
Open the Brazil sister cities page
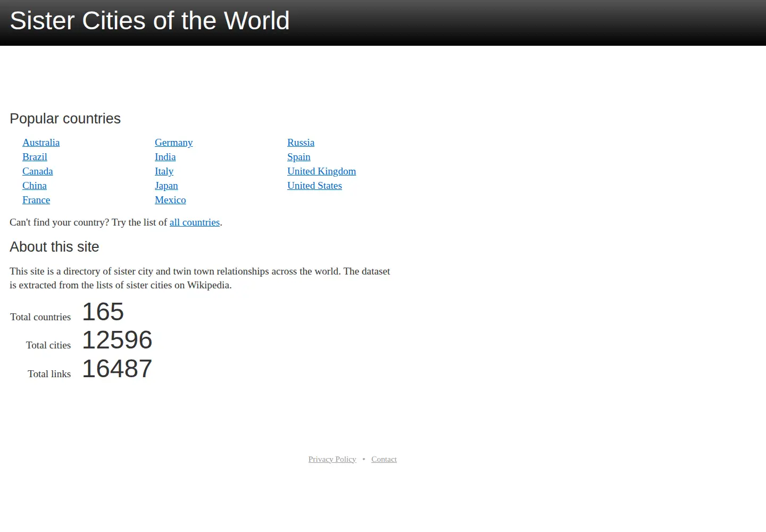(x=35, y=157)
